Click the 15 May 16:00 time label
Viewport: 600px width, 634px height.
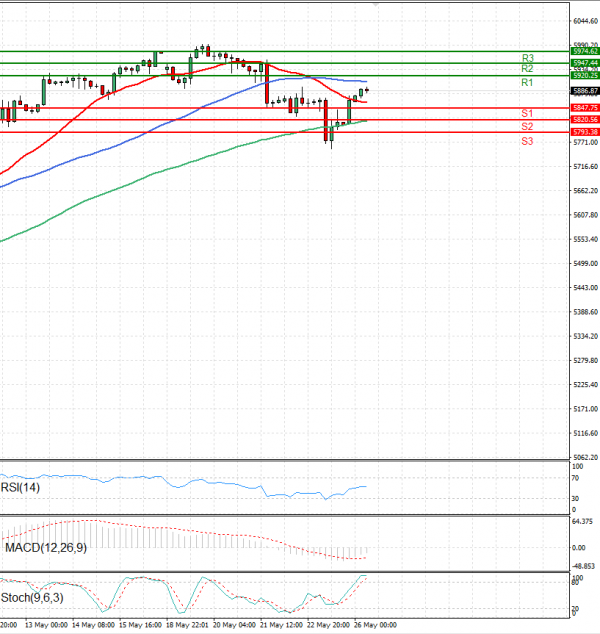(x=140, y=625)
